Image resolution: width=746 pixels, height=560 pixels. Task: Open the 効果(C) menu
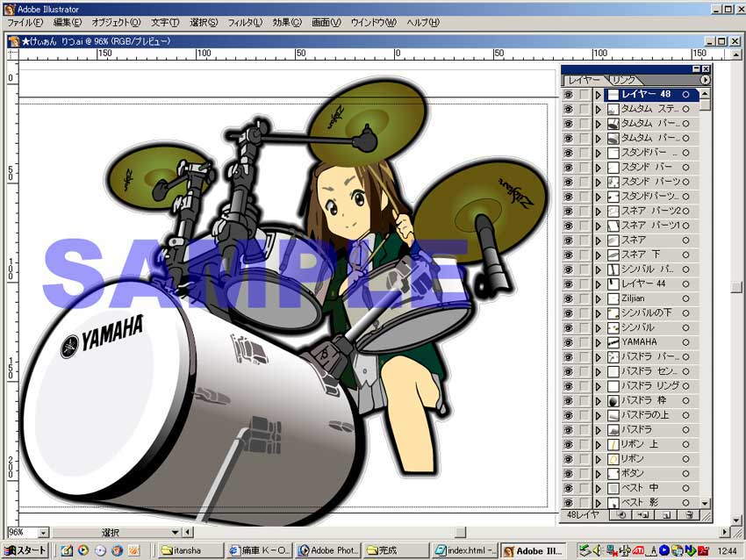[287, 22]
